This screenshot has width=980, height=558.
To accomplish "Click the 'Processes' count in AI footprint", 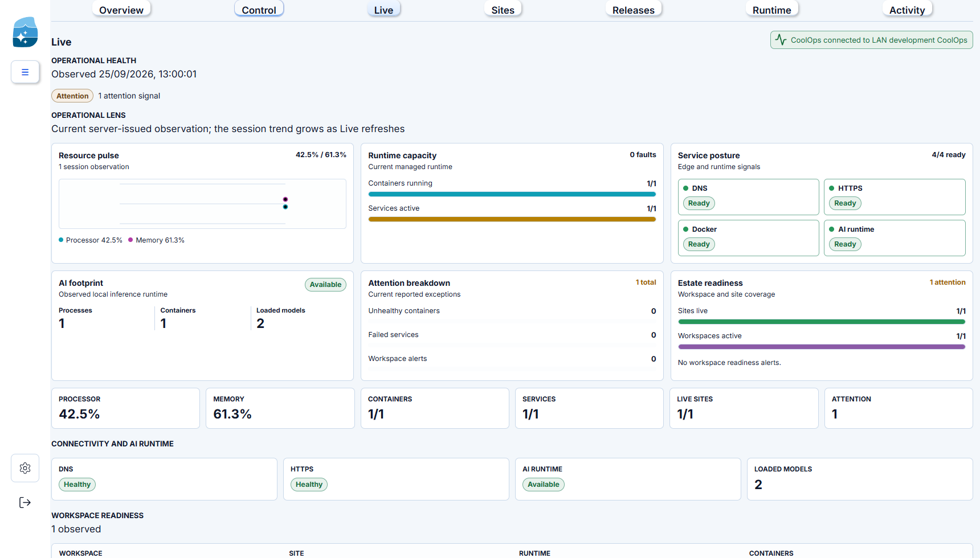I will pos(62,323).
